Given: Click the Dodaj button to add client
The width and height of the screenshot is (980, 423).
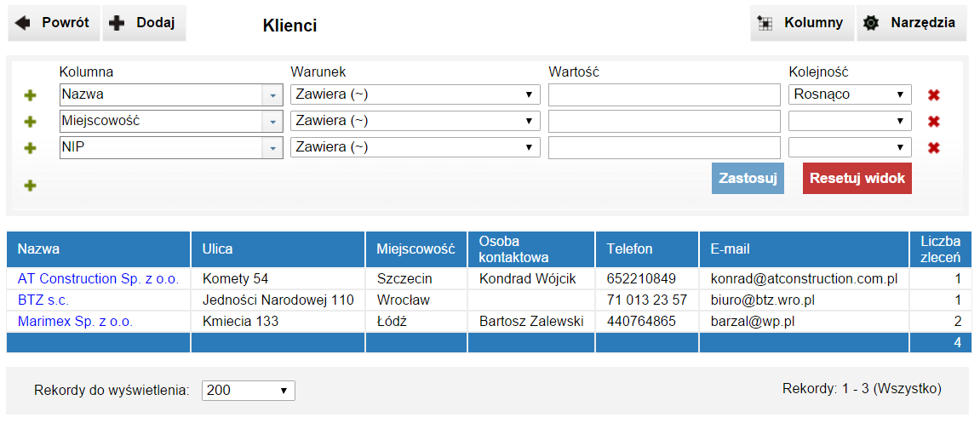Looking at the screenshot, I should [x=144, y=23].
